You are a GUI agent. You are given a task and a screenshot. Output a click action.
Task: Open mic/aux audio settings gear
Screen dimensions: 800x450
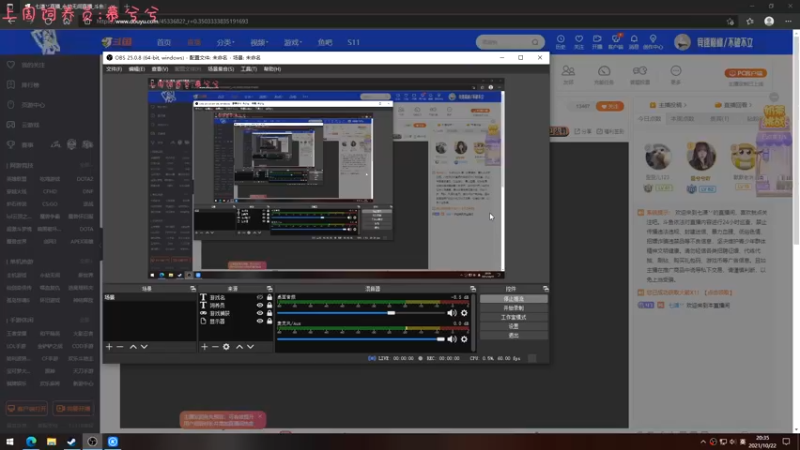tap(464, 339)
